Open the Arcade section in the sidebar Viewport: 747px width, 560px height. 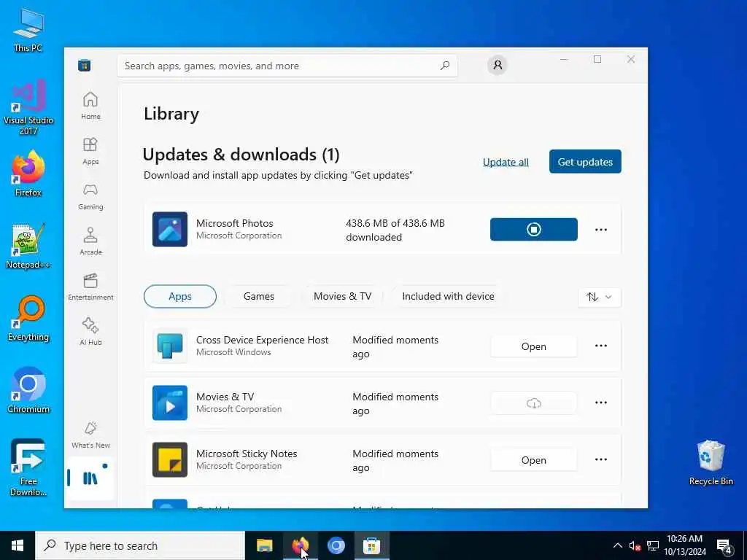(90, 241)
